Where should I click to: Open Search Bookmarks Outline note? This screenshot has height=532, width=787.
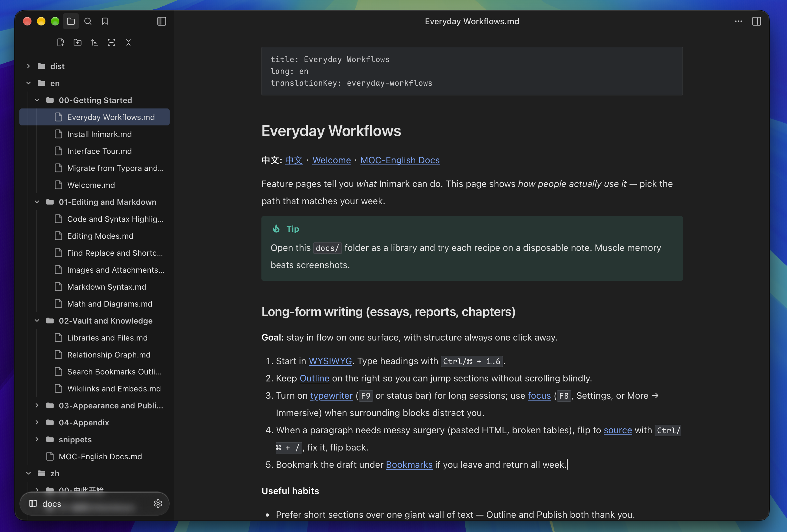tap(95, 371)
